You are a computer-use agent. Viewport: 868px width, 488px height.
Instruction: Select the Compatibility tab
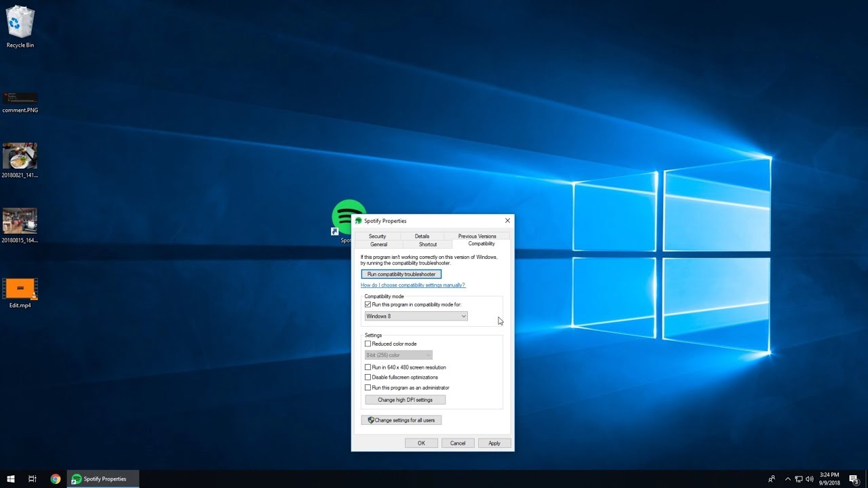click(x=481, y=243)
